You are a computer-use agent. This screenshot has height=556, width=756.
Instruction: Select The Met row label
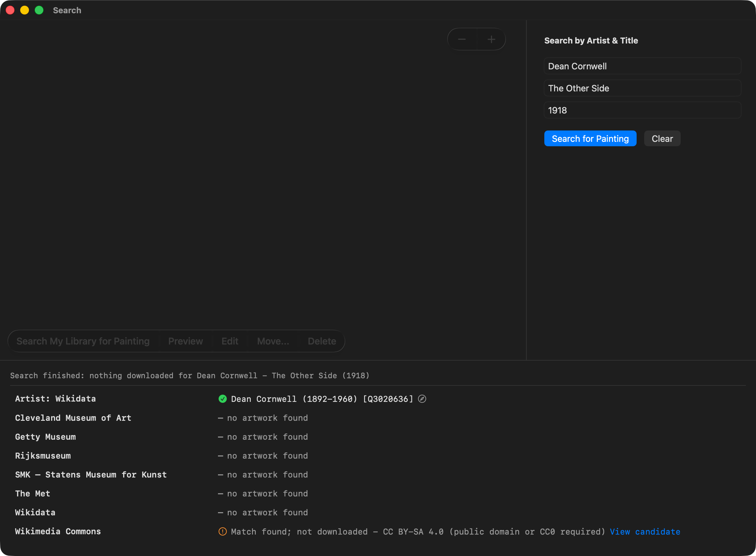point(33,493)
